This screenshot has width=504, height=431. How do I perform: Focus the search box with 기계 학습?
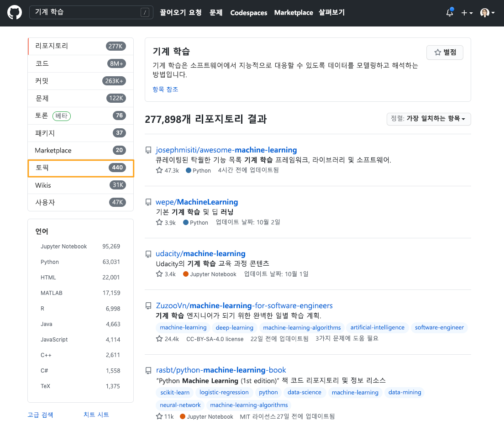[91, 12]
